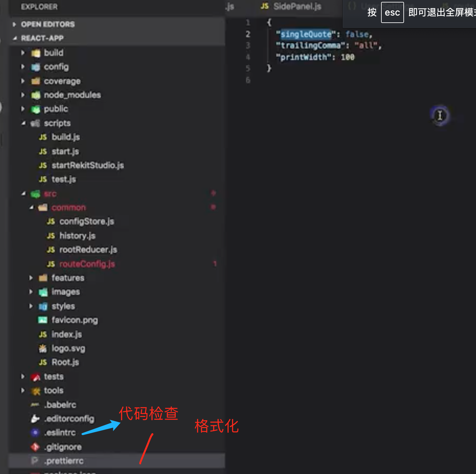Click the .editorconfig file icon

(x=35, y=419)
